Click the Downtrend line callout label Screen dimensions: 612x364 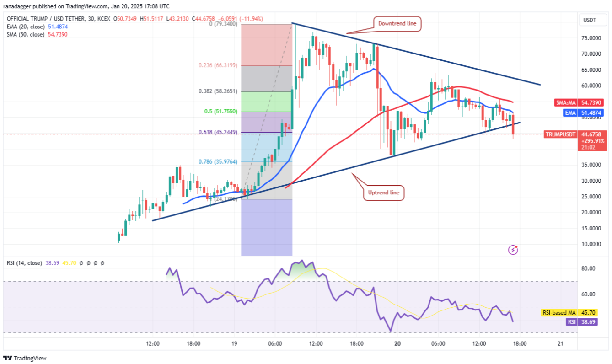397,24
